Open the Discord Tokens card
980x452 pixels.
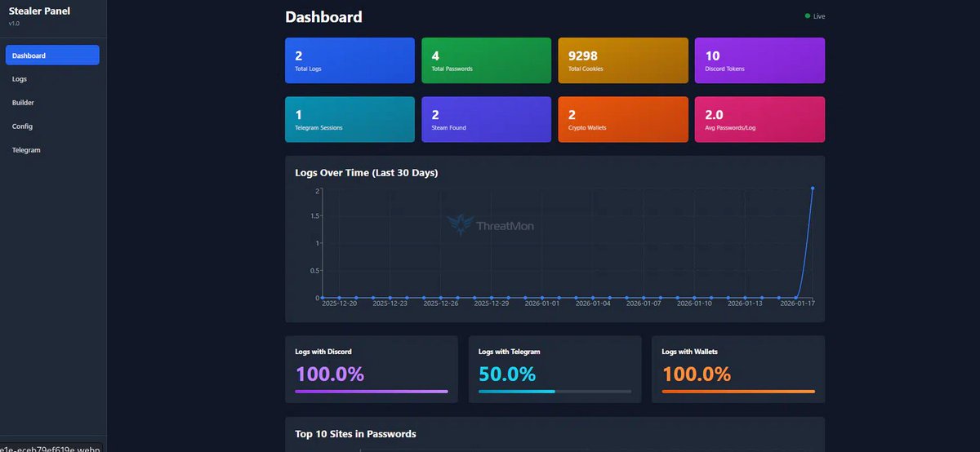click(759, 60)
